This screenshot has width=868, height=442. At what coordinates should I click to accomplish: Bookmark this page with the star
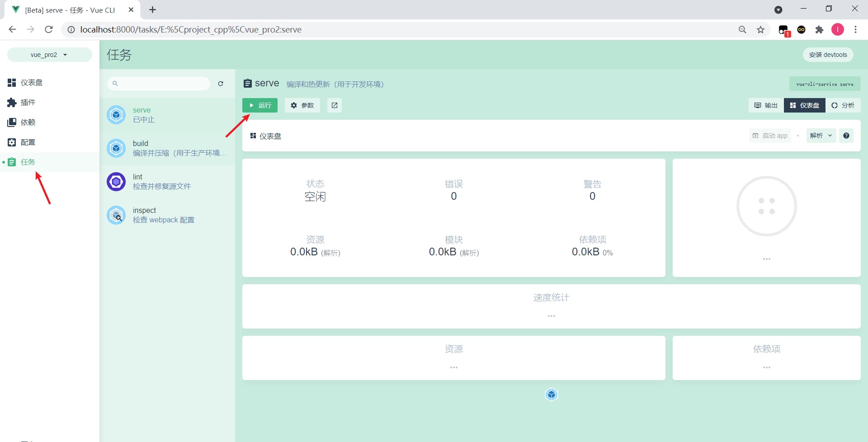[761, 29]
